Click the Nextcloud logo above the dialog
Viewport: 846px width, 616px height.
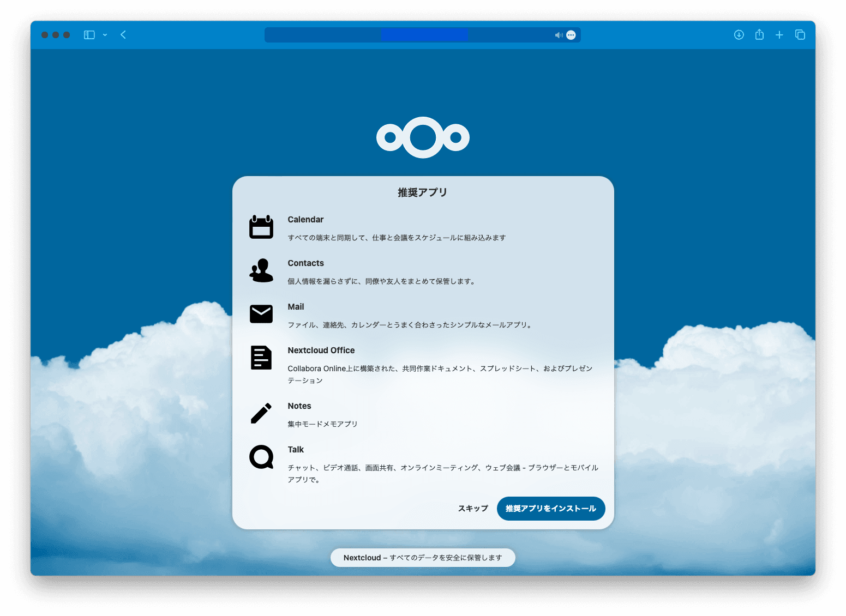(423, 138)
